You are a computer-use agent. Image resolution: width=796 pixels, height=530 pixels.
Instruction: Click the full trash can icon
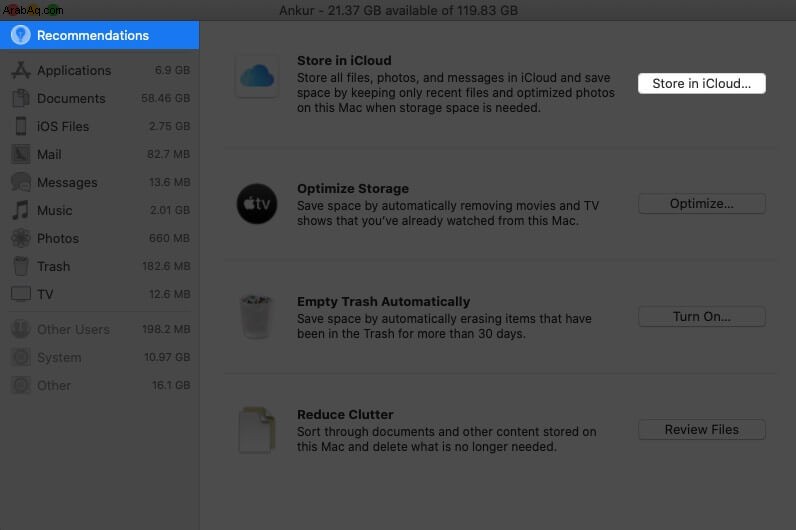(x=256, y=317)
